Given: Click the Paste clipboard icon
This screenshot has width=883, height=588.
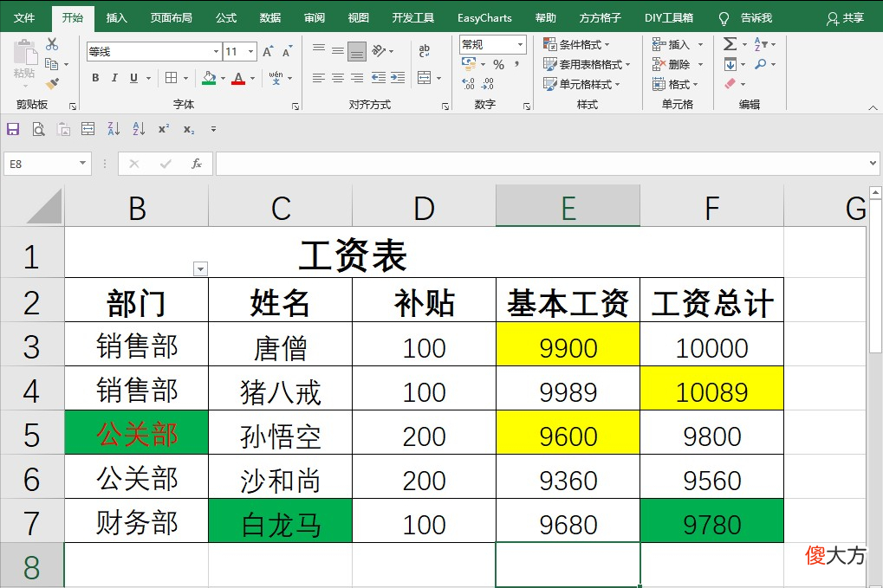Looking at the screenshot, I should click(x=24, y=54).
